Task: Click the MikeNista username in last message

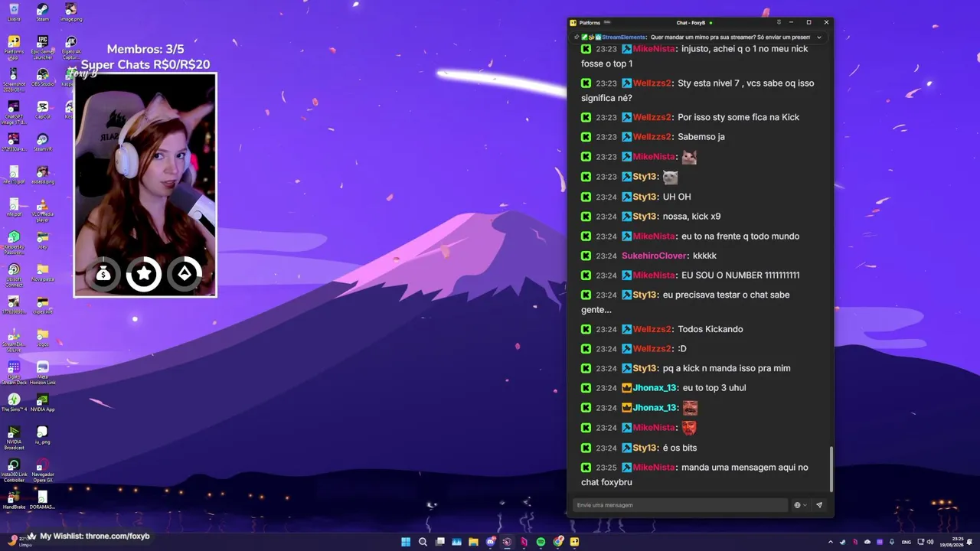Action: [654, 468]
